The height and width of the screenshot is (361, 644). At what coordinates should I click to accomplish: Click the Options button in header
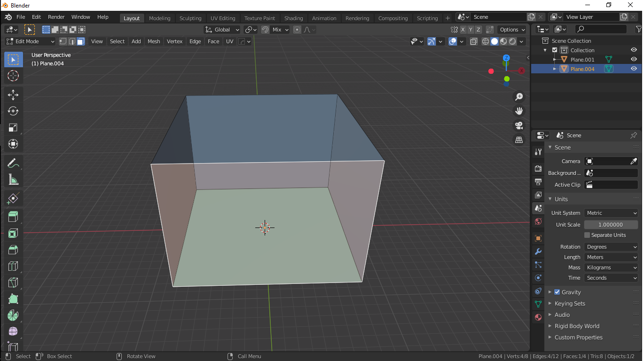tap(512, 30)
